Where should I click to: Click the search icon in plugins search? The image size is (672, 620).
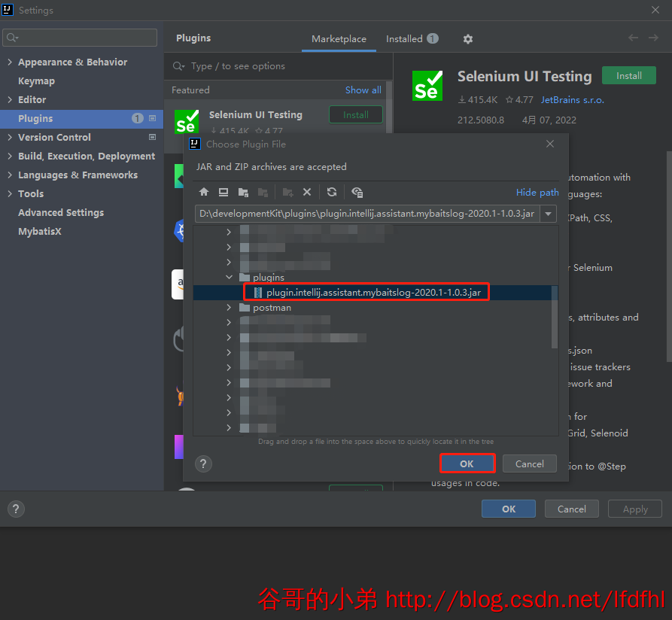(178, 66)
